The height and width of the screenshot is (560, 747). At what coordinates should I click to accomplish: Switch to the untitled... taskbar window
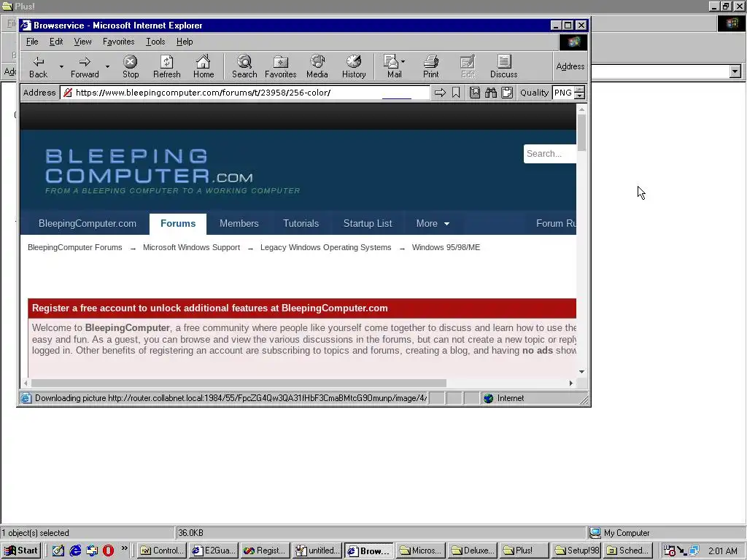tap(317, 551)
